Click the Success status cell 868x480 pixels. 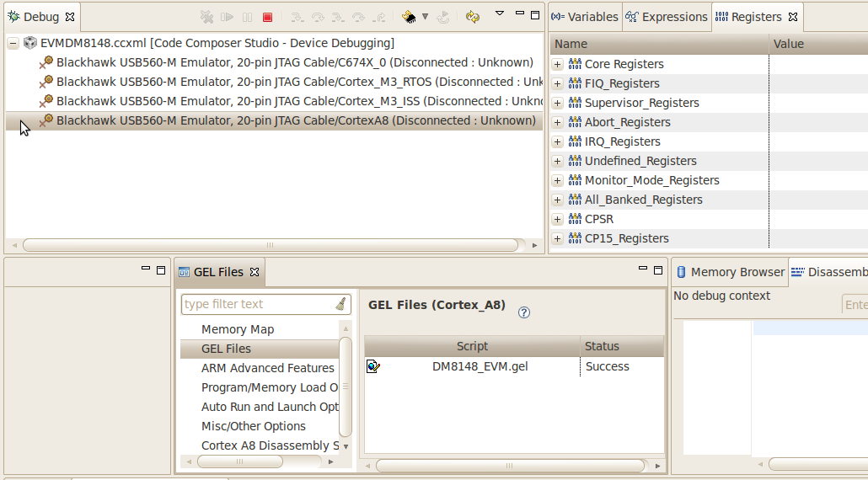pyautogui.click(x=608, y=366)
